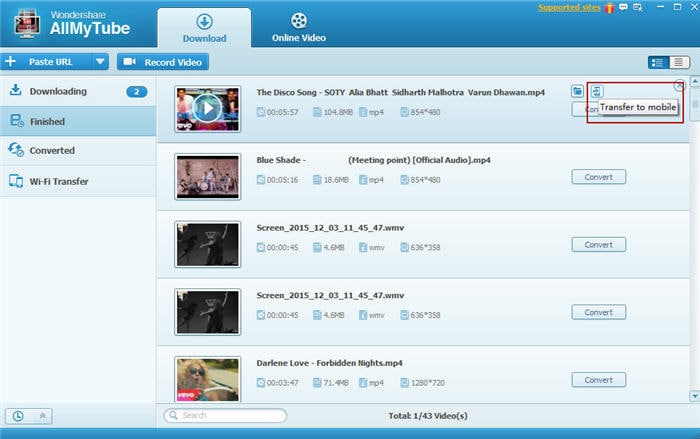
Task: Expand the Paste URL dropdown arrow
Action: pos(100,62)
